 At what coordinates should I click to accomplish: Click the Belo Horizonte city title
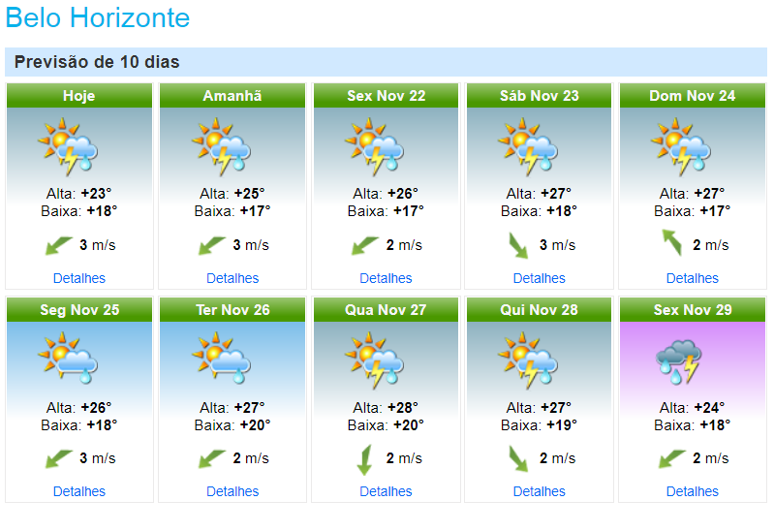98,18
